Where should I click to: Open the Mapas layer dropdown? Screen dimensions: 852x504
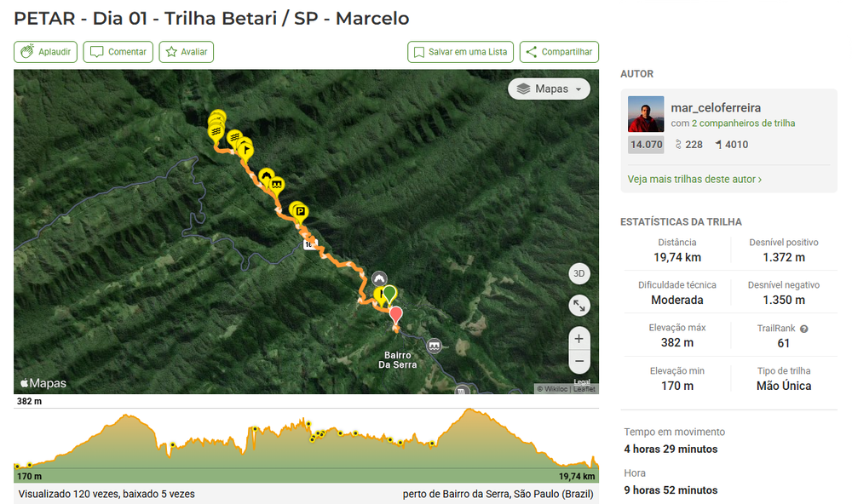549,89
